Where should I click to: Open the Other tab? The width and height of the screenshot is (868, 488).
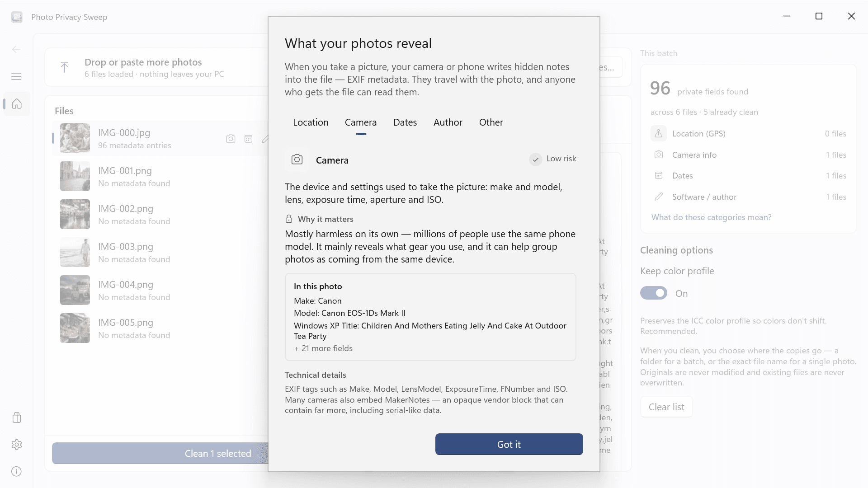coord(491,122)
